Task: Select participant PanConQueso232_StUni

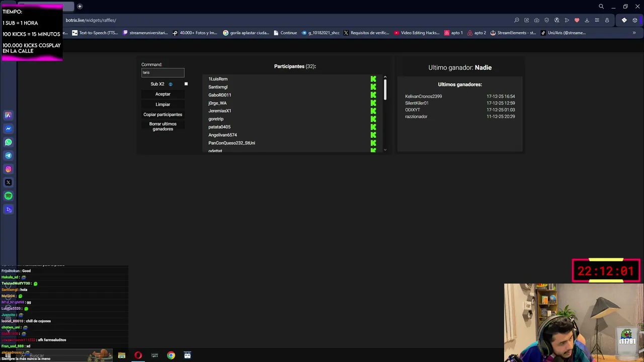Action: [x=232, y=143]
